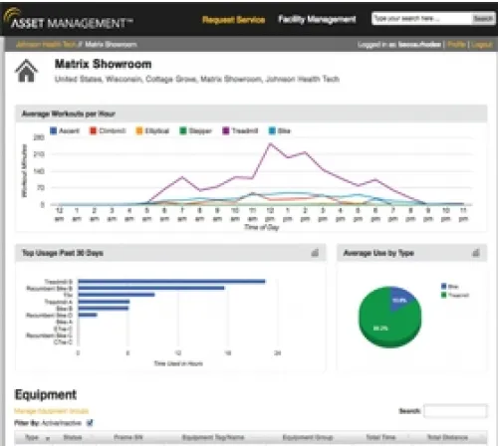Screen dimensions: 498x448
Task: Sort by the Total Time column
Action: pos(380,437)
